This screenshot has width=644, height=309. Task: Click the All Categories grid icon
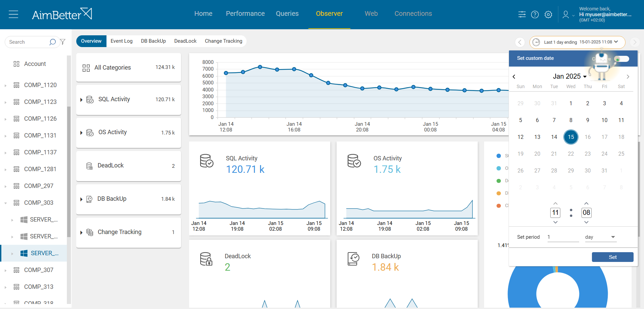(x=86, y=68)
